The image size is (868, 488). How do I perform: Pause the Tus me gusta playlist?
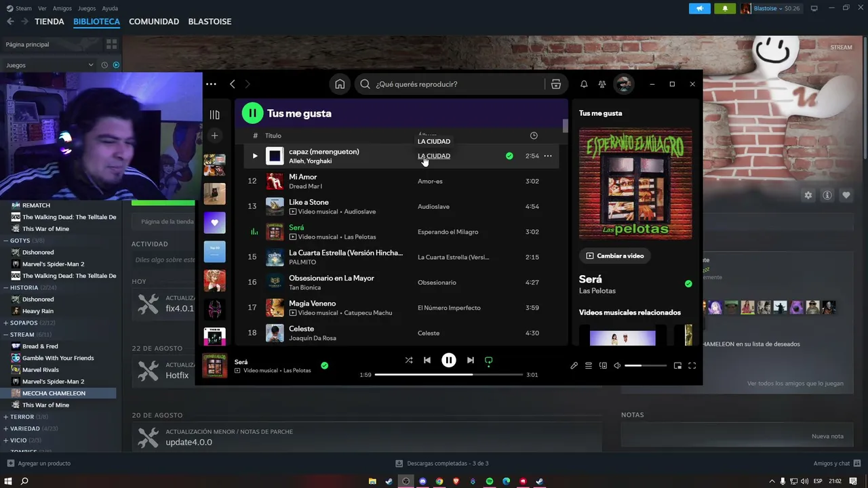click(252, 113)
